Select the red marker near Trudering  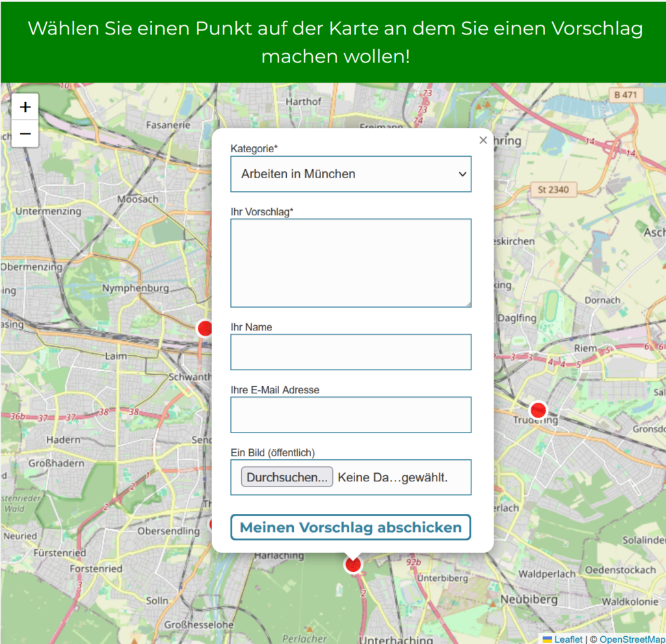pos(538,410)
